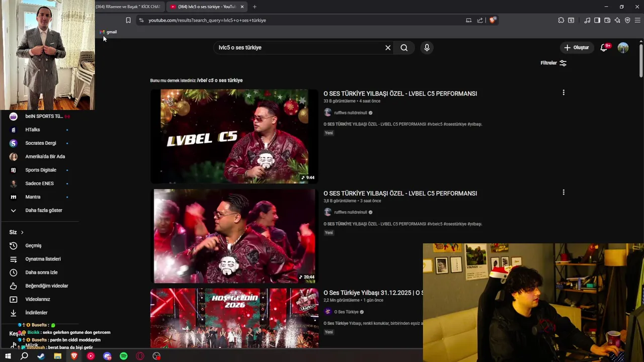Open the Brave Wallet icon
Screen dimensions: 644x362
607,20
